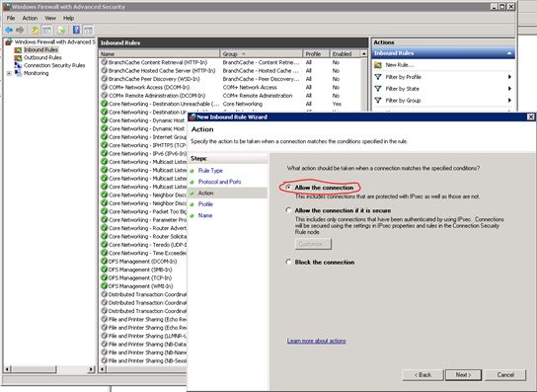Select the Block the connection radio button
The height and width of the screenshot is (392, 537).
click(288, 262)
